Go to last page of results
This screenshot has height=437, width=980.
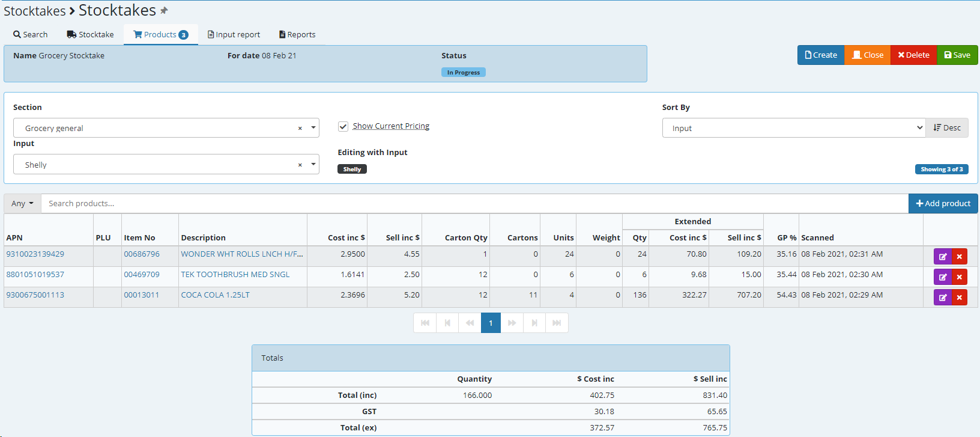tap(557, 323)
